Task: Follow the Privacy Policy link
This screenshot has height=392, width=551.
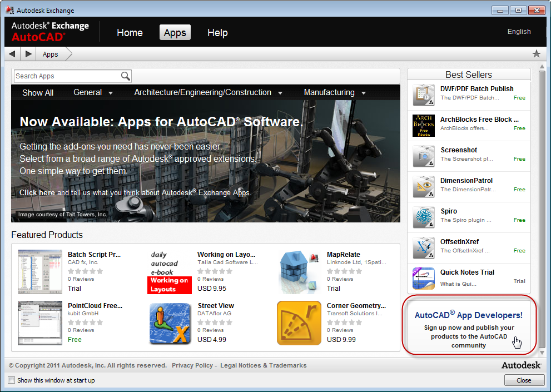Action: click(192, 365)
